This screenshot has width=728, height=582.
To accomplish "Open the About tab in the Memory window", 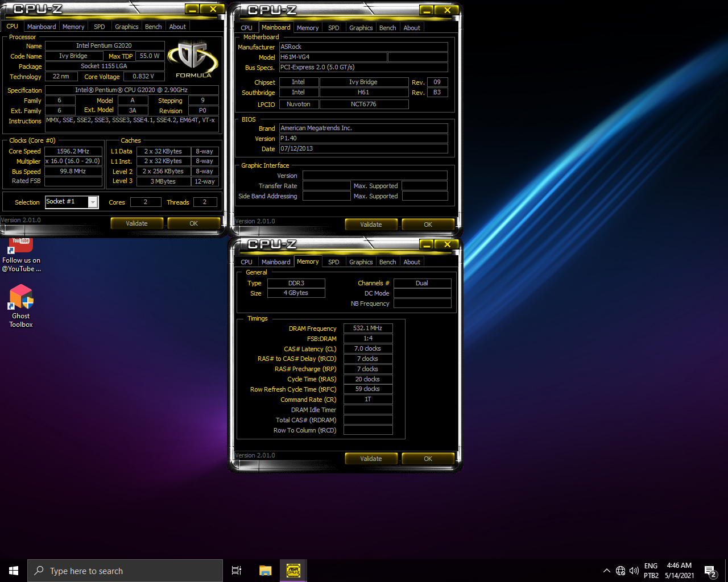I will 412,262.
